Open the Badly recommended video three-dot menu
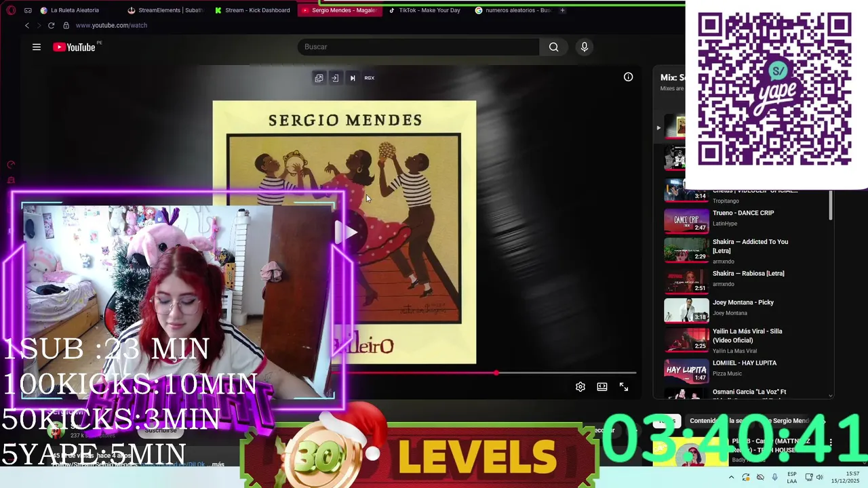 (831, 443)
